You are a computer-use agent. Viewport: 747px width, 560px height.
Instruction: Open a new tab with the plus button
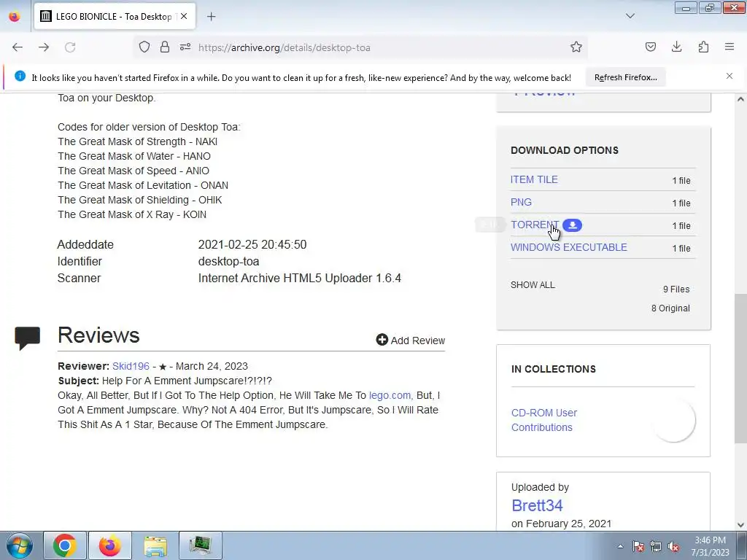[x=211, y=17]
